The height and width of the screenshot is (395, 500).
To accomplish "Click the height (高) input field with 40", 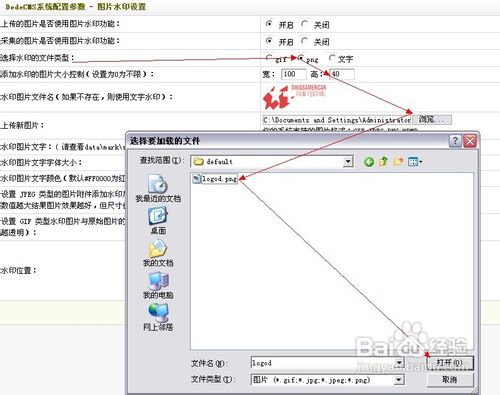I will (342, 74).
